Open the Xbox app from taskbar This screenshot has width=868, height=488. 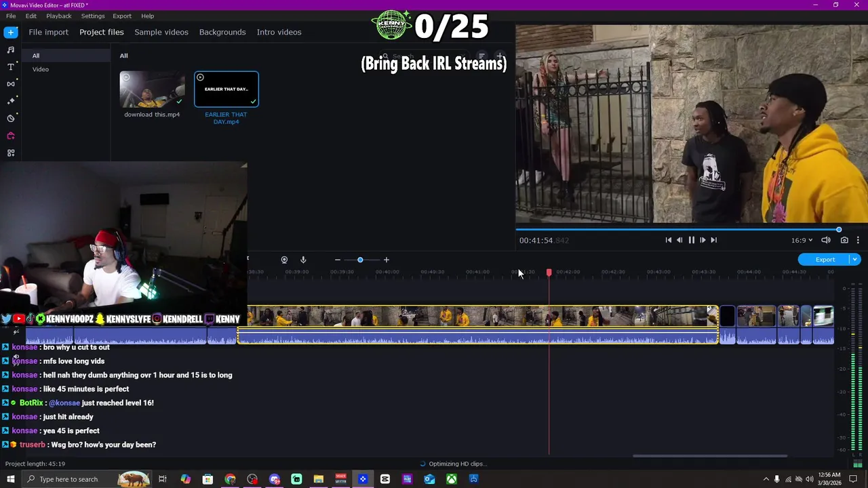pos(452,479)
